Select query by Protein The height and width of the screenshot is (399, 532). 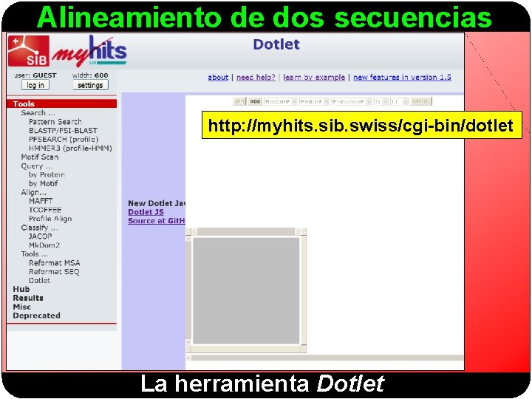click(x=47, y=174)
